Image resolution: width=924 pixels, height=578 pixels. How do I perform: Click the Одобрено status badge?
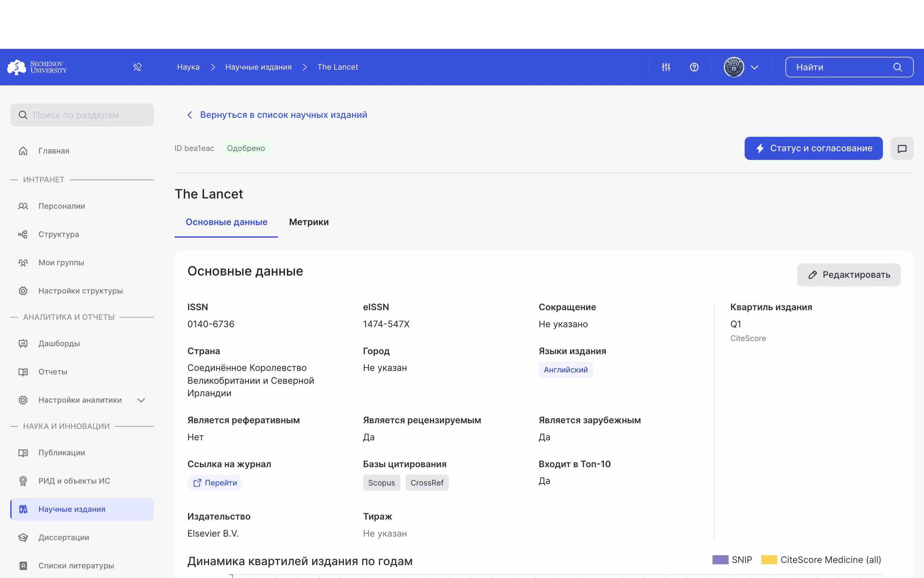tap(246, 148)
